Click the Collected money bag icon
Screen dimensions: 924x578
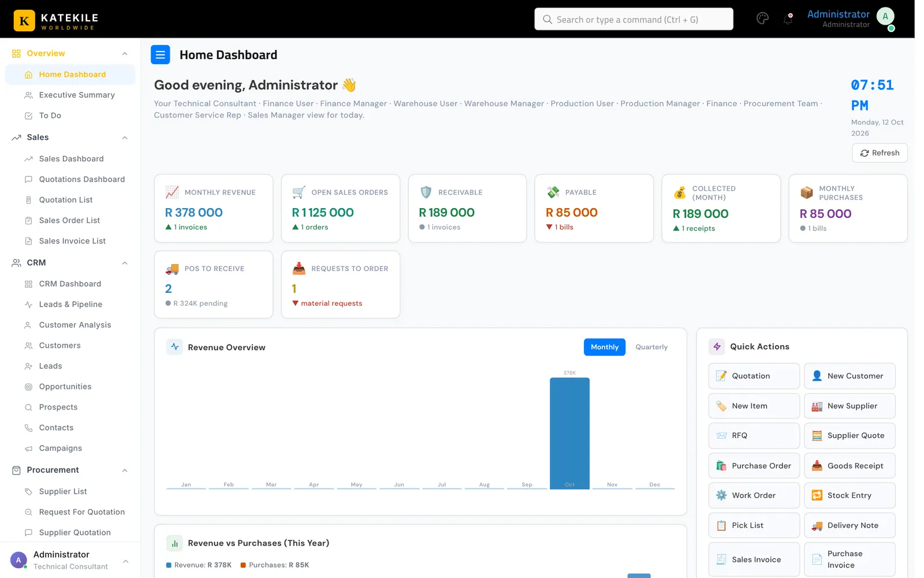pos(680,192)
